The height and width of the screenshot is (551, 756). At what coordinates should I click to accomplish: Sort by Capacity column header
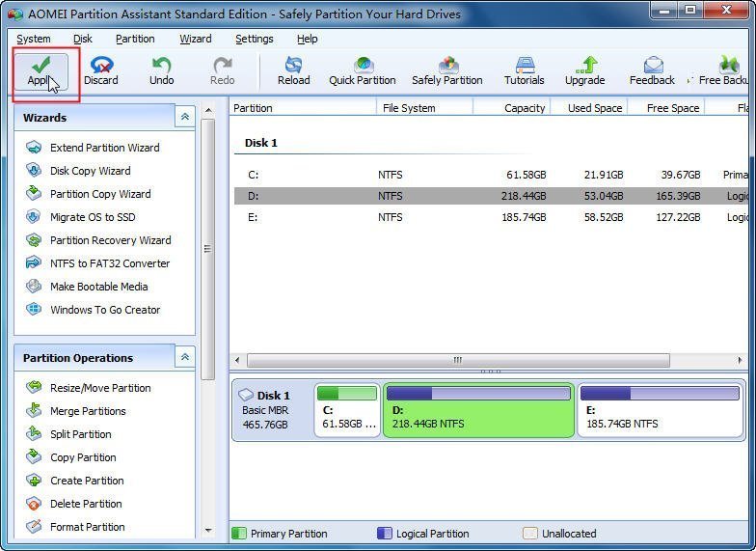tap(512, 108)
